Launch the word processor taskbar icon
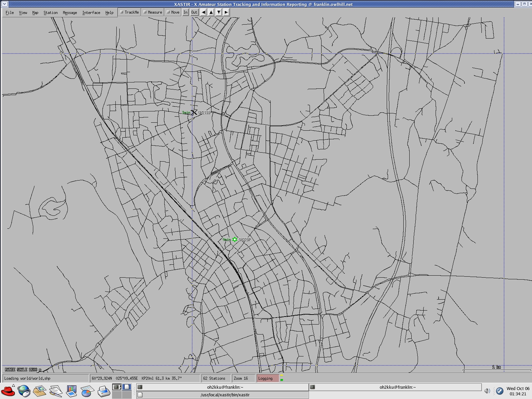Viewport: 532px width, 399px height. click(x=56, y=391)
